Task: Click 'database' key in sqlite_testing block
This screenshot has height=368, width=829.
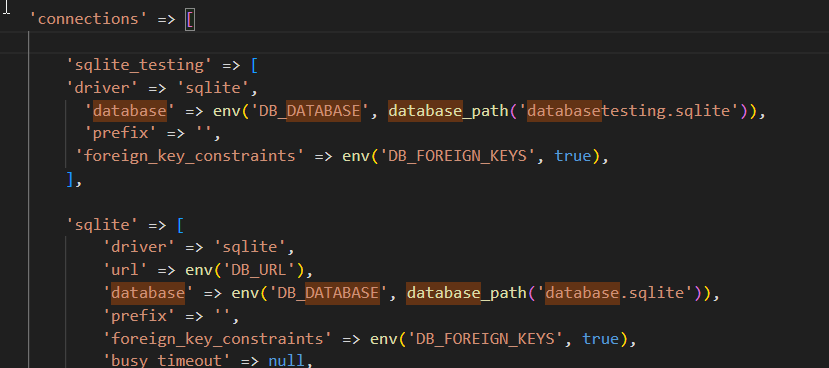Action: [x=130, y=111]
